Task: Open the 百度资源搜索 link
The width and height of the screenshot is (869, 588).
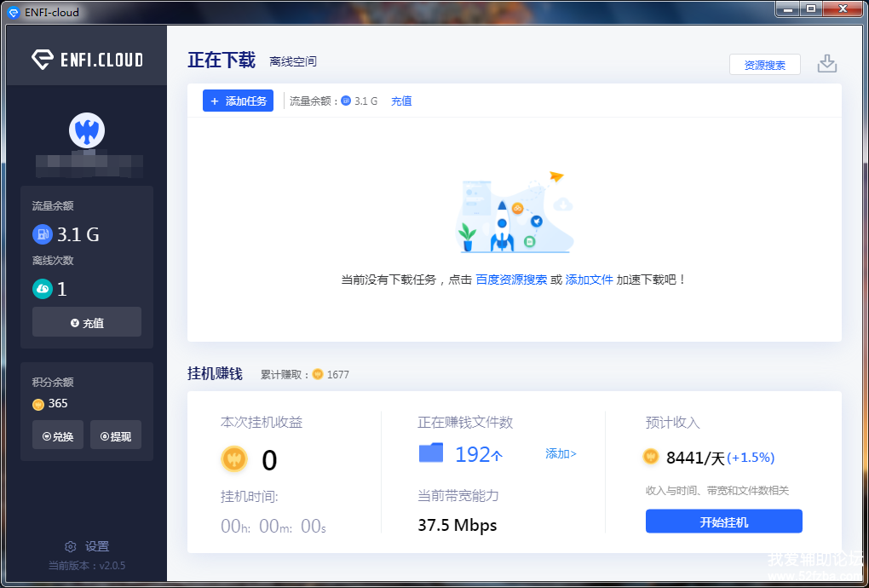Action: (511, 280)
